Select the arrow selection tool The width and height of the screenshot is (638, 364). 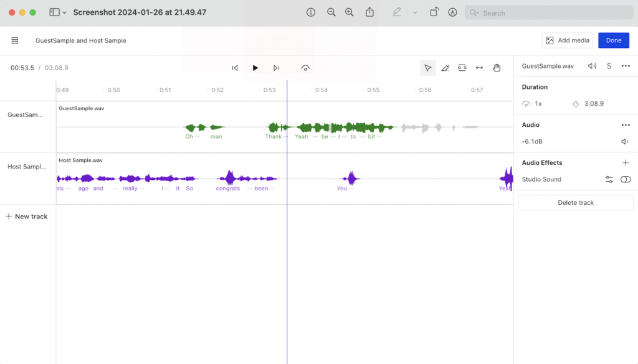(427, 68)
